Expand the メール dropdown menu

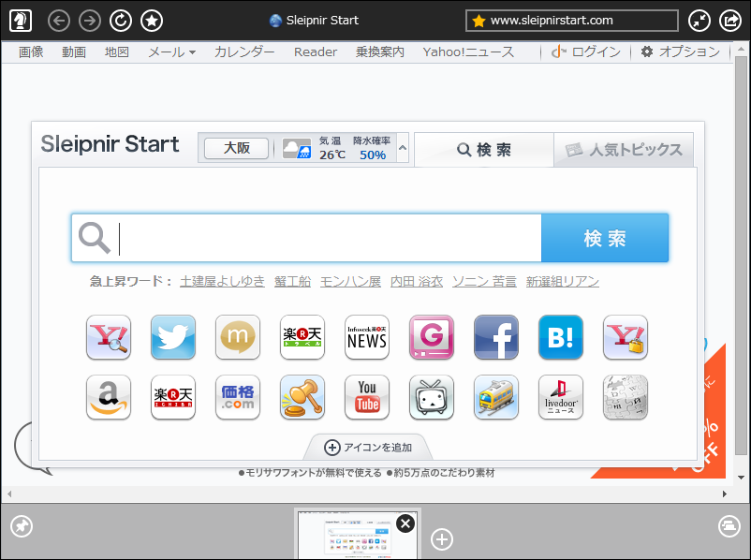[x=172, y=52]
